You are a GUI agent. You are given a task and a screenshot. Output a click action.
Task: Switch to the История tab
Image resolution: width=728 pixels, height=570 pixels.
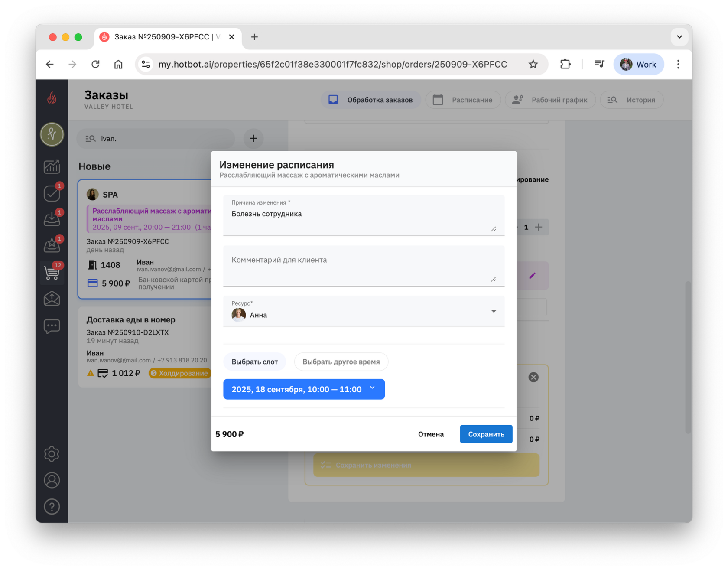click(631, 100)
